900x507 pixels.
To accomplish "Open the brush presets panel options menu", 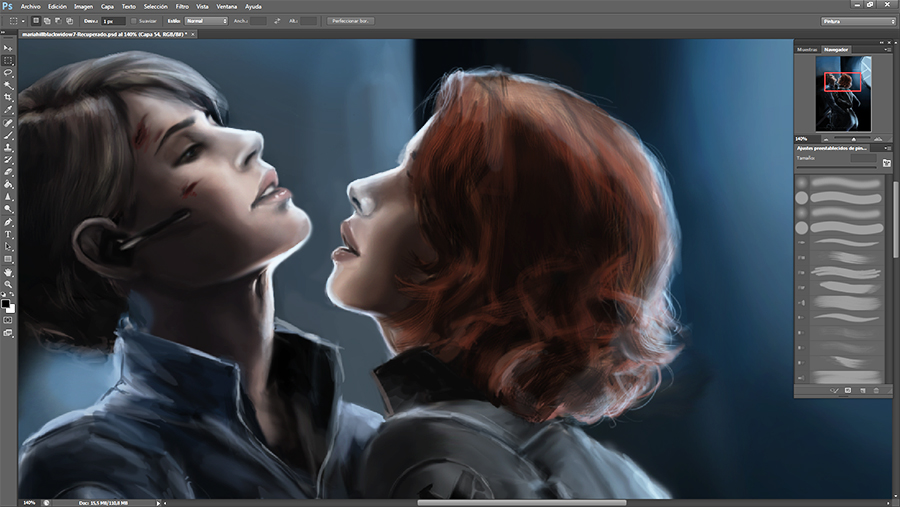I will coord(888,148).
